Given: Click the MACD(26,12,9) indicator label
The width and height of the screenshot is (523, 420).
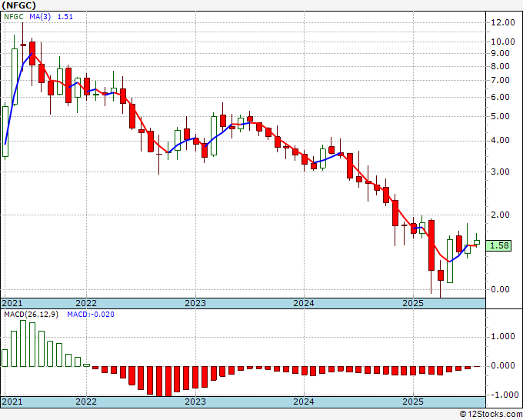Looking at the screenshot, I should 31,315.
